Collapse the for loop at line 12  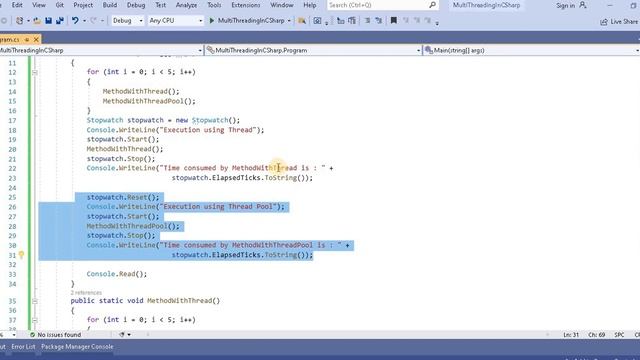(x=35, y=72)
